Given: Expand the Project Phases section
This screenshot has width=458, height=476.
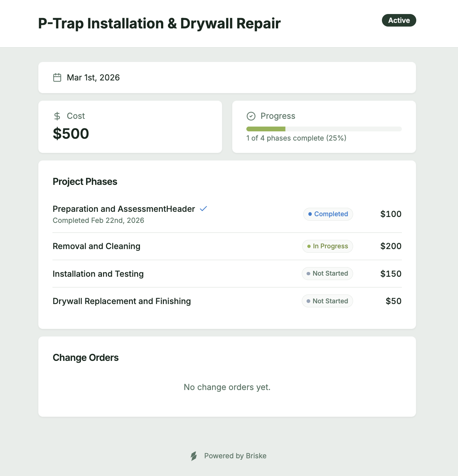Looking at the screenshot, I should click(85, 182).
